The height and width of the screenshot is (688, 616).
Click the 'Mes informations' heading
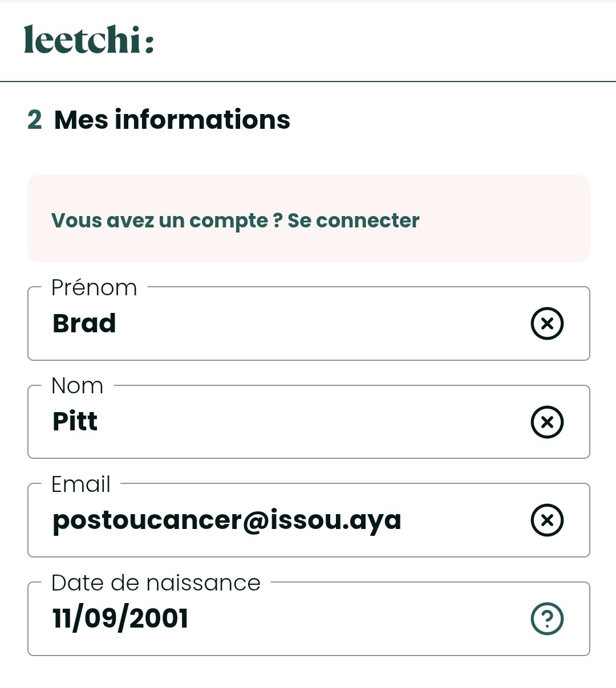[172, 120]
